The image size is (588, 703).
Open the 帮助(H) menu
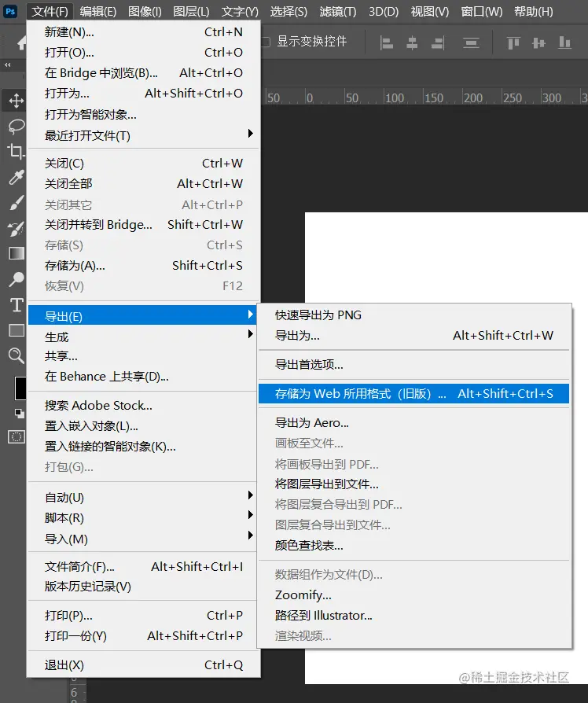533,11
